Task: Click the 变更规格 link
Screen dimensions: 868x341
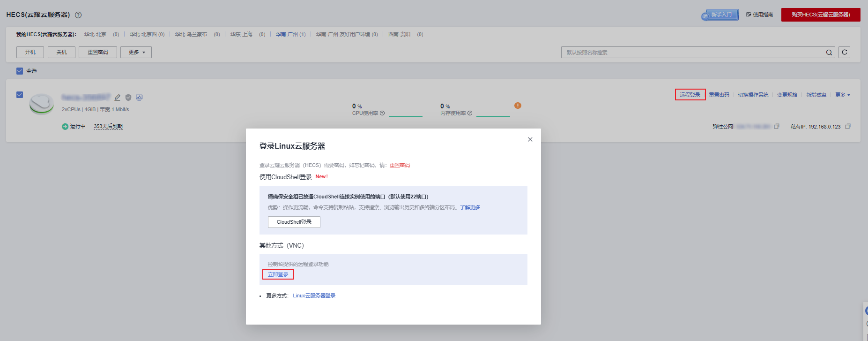Action: pyautogui.click(x=787, y=95)
